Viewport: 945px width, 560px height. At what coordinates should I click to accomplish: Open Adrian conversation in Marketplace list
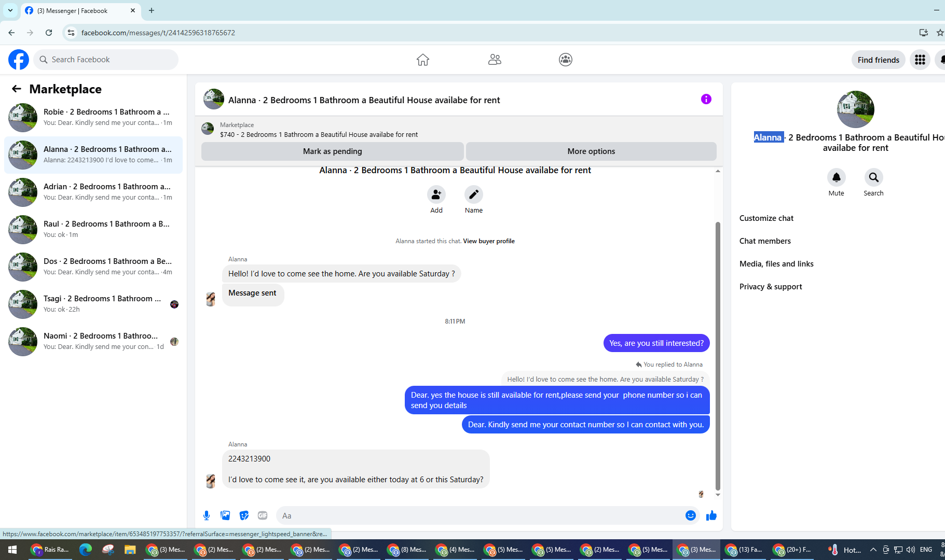[x=93, y=192]
